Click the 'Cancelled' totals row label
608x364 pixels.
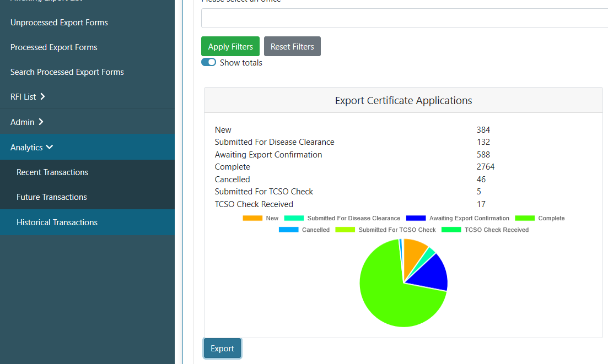232,180
